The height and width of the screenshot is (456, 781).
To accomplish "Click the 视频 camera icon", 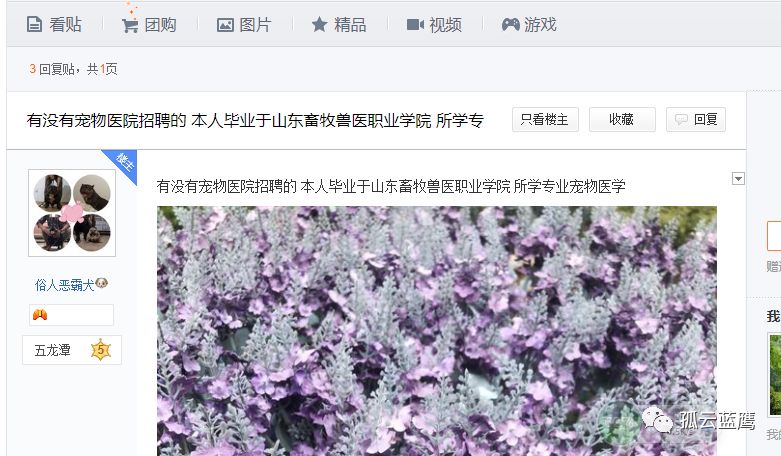I will pos(415,24).
